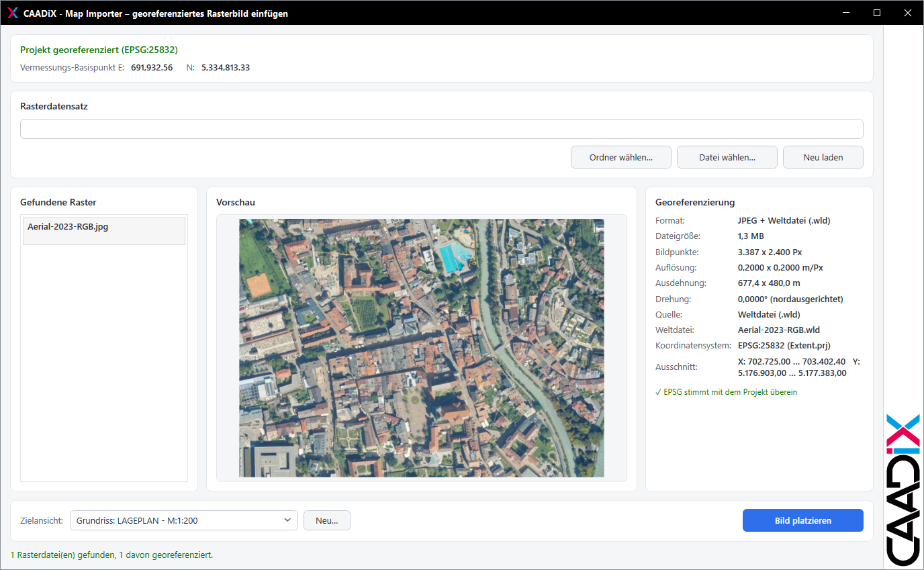Choose a file via Datei wählen

[x=727, y=157]
